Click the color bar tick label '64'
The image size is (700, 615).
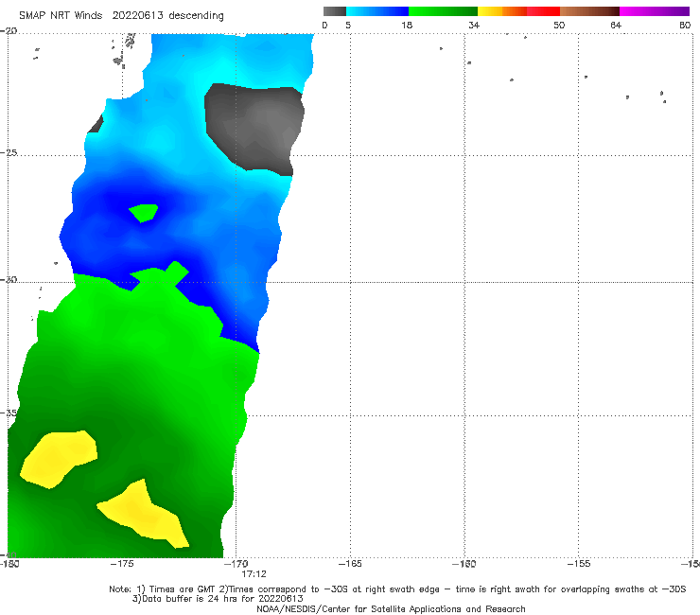[616, 25]
